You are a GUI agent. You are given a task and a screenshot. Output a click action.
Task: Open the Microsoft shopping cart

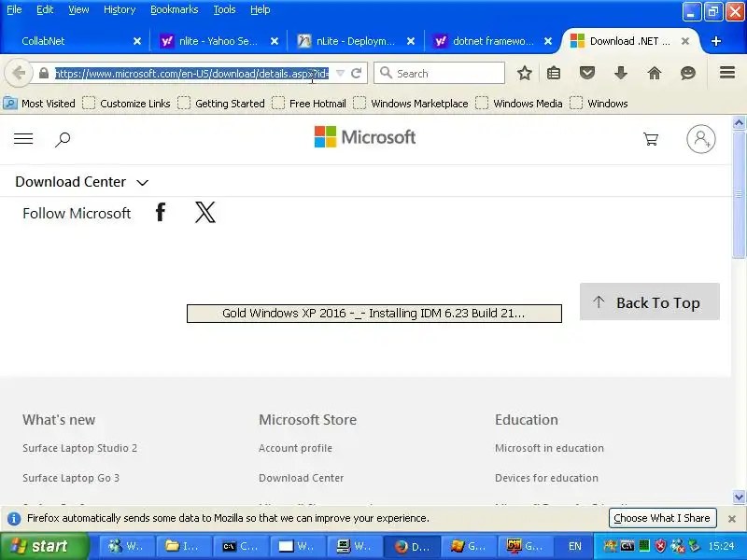(x=651, y=138)
